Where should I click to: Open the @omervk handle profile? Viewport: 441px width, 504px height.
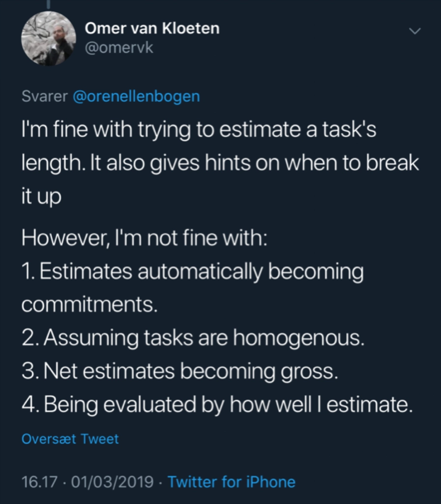pyautogui.click(x=119, y=48)
